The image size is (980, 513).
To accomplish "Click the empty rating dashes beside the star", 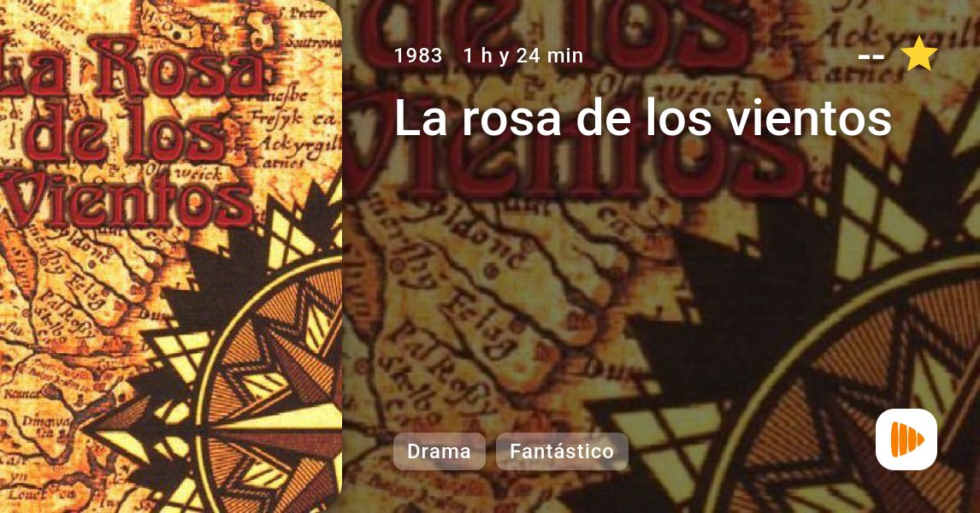I will 871,57.
